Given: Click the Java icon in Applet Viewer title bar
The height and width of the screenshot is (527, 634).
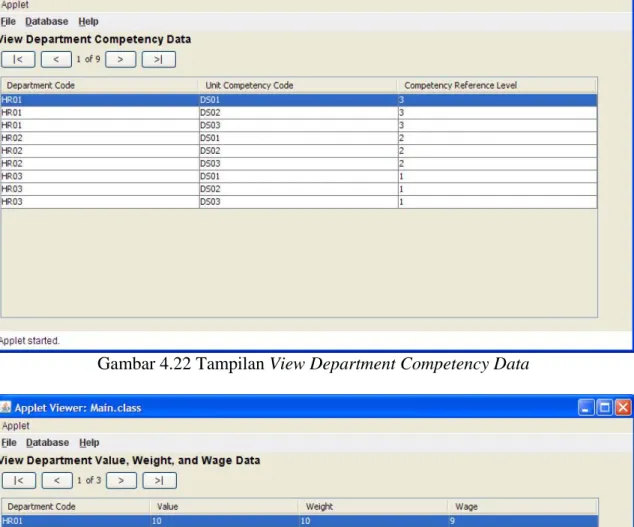Looking at the screenshot, I should [6, 407].
